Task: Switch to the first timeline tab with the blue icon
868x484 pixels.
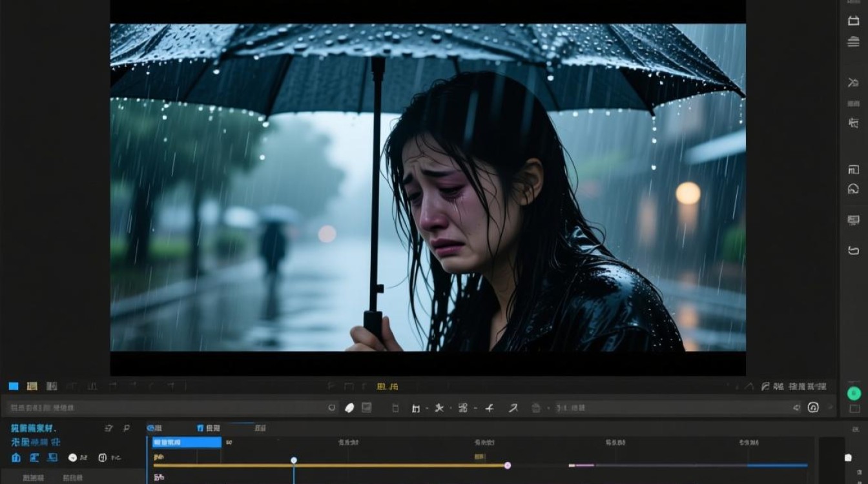Action: point(154,428)
